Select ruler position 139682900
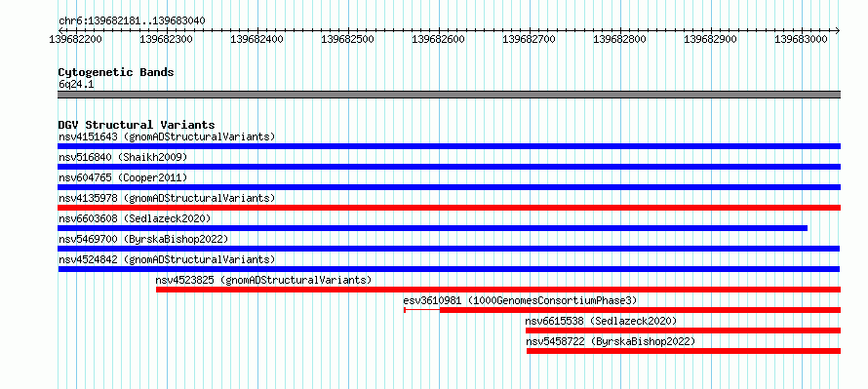Viewport: 868px width, 389px height. (x=711, y=39)
